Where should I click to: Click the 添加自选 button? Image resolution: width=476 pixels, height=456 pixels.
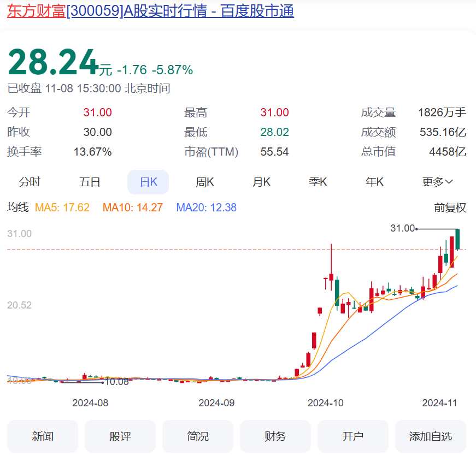pos(431,436)
